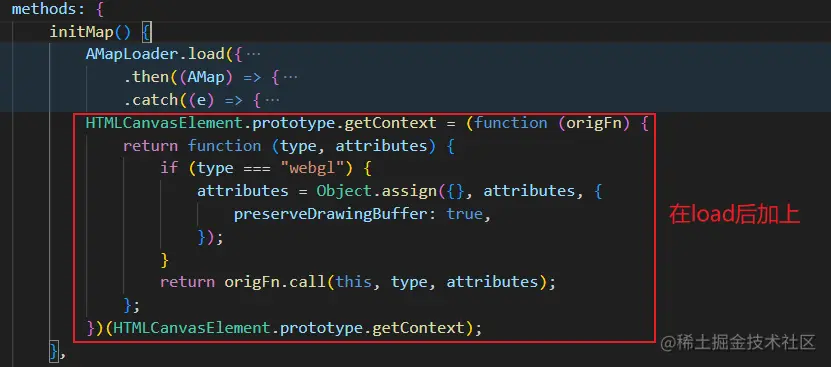Screen dimensions: 831x367
Task: Click "function" before the (origFn) parameter
Action: click(x=511, y=123)
